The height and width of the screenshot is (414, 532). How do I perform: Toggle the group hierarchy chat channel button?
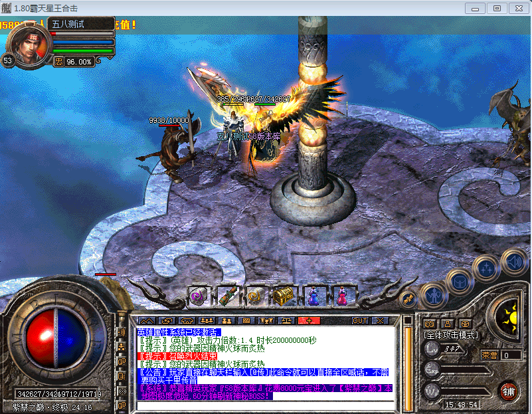coord(122,347)
